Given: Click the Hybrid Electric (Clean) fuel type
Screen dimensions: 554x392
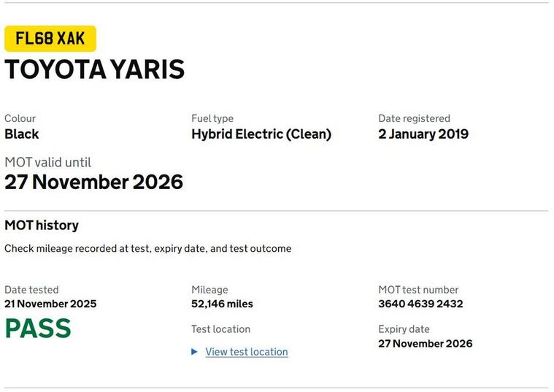Looking at the screenshot, I should (261, 134).
